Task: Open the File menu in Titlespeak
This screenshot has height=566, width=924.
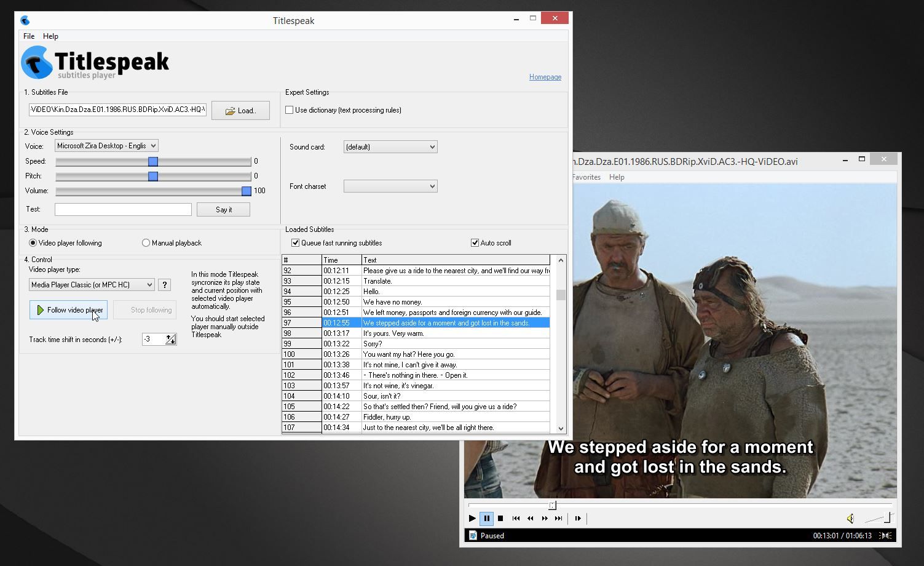Action: point(29,36)
